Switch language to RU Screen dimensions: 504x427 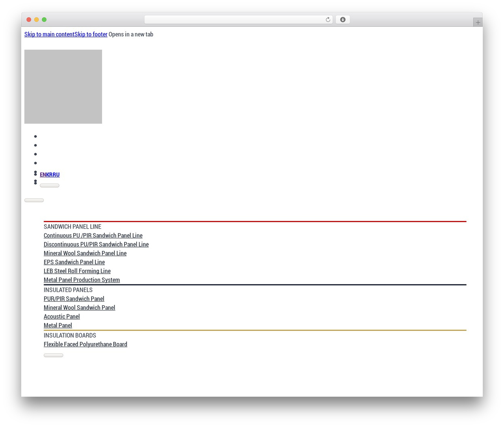(56, 175)
